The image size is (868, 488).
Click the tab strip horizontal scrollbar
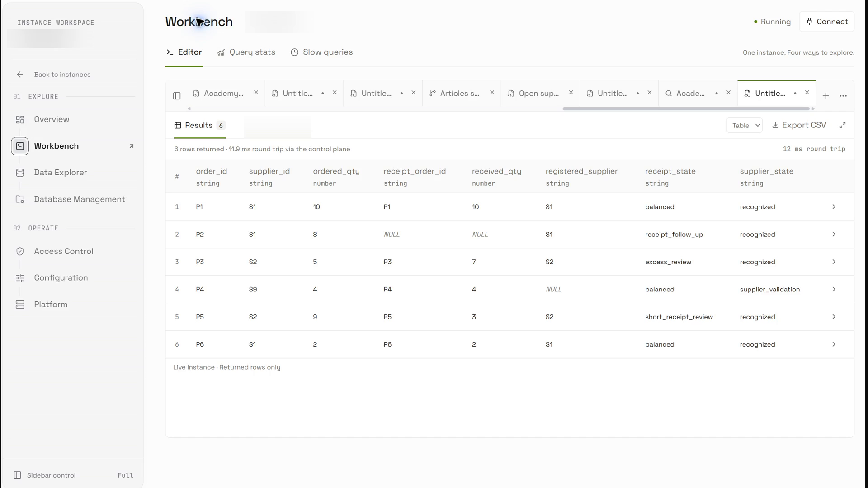pos(686,109)
